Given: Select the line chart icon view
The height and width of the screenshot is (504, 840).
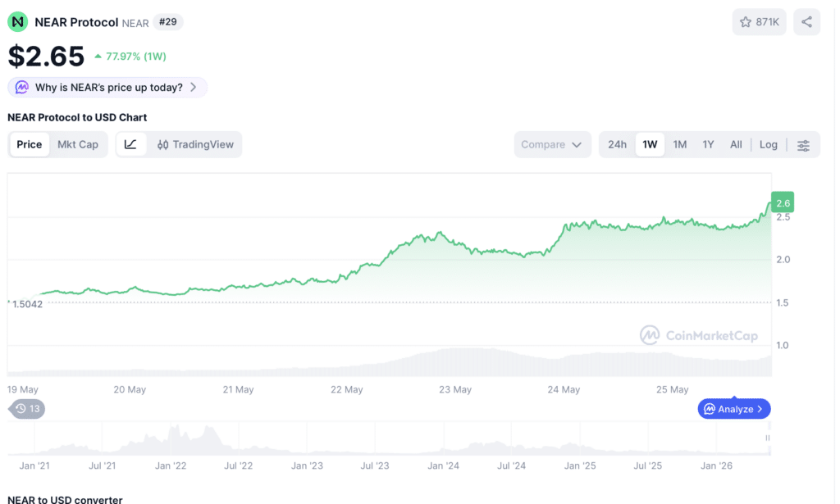Looking at the screenshot, I should (x=130, y=144).
